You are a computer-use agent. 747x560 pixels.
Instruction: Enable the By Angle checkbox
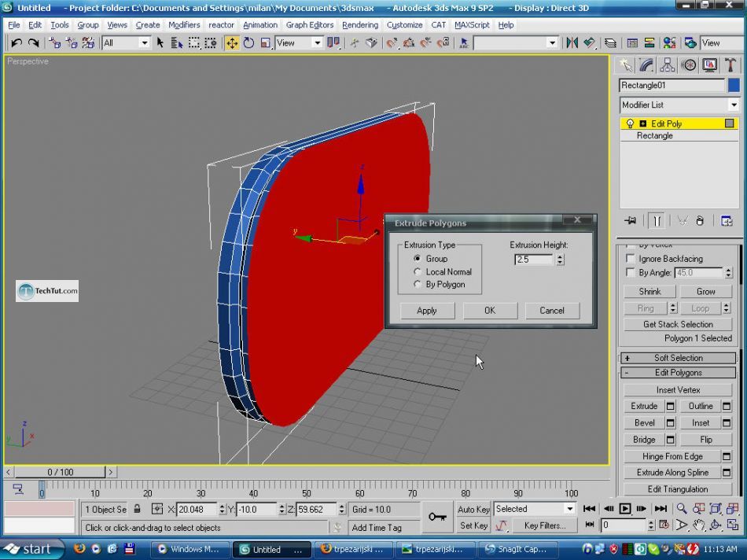coord(631,273)
